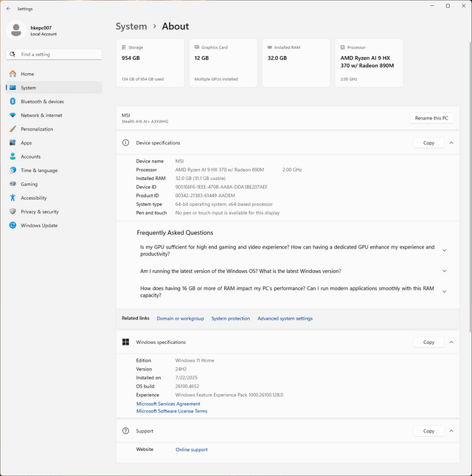Click the Support question mark icon
The width and height of the screenshot is (472, 476).
125,431
